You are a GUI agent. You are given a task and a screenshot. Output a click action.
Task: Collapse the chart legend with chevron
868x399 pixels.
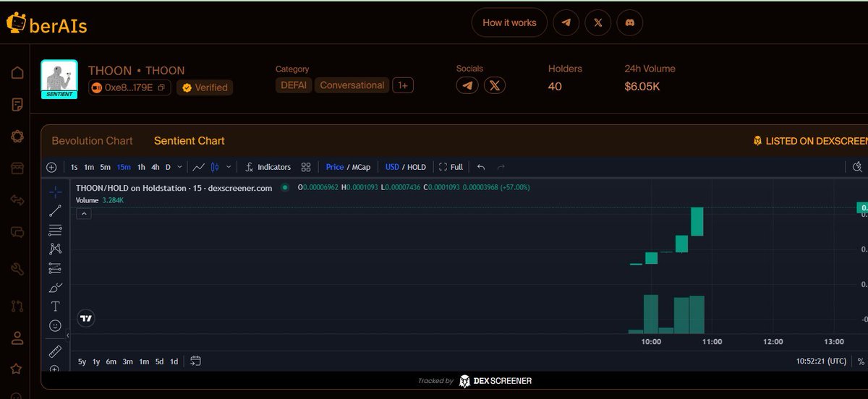pos(83,214)
